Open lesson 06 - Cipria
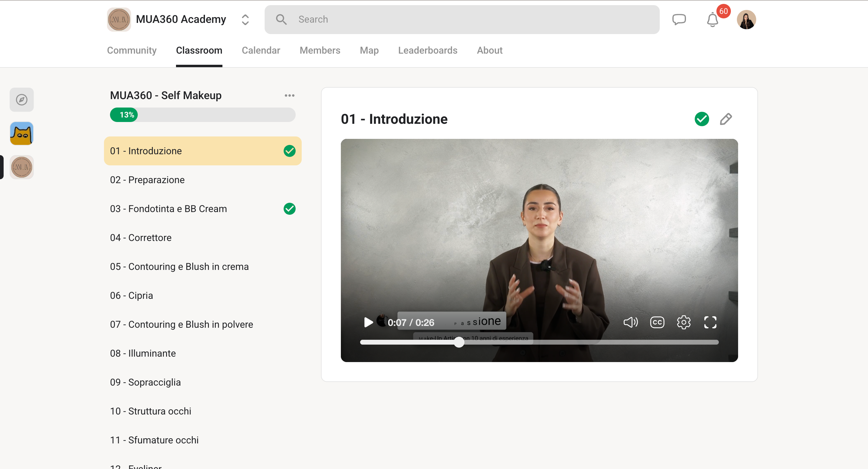This screenshot has height=469, width=868. point(203,295)
